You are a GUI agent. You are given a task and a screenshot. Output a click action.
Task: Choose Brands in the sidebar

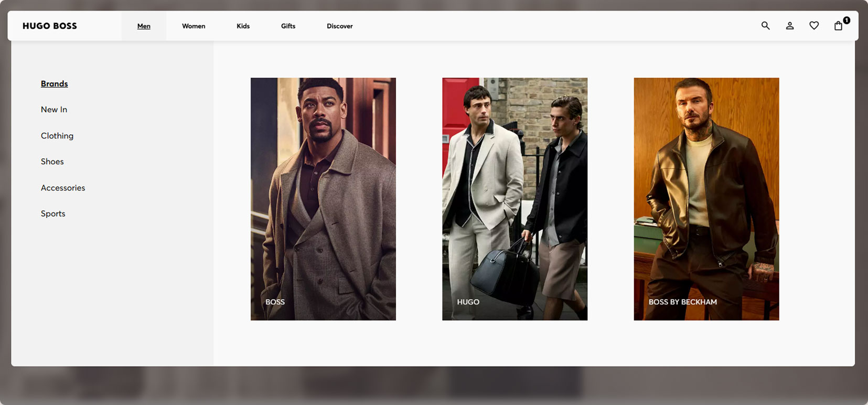click(55, 83)
